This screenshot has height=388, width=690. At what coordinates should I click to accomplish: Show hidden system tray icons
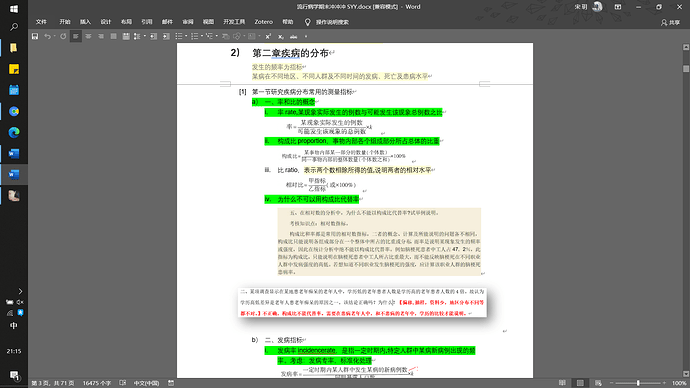20,291
